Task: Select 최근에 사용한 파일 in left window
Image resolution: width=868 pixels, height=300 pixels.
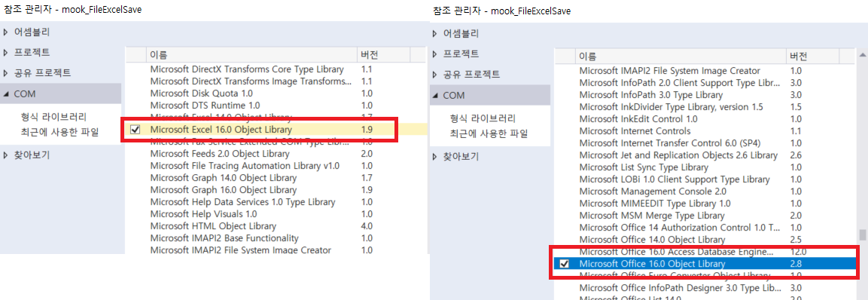Action: pyautogui.click(x=59, y=132)
